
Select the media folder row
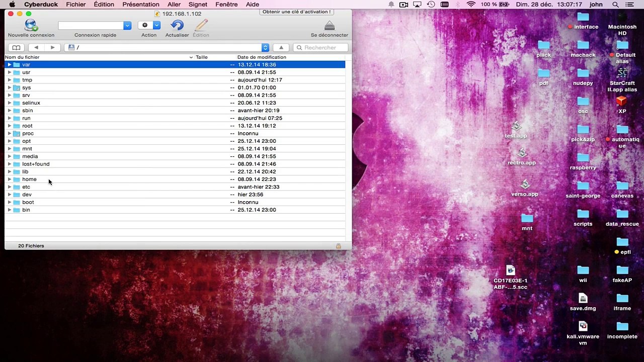(x=175, y=156)
